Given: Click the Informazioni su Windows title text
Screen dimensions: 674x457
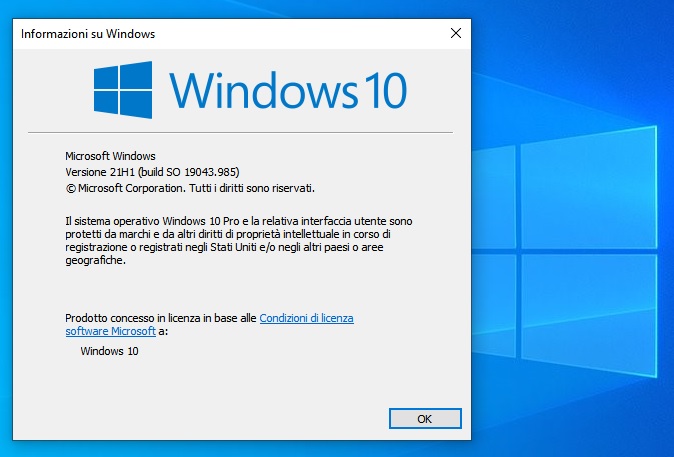Looking at the screenshot, I should pos(88,34).
